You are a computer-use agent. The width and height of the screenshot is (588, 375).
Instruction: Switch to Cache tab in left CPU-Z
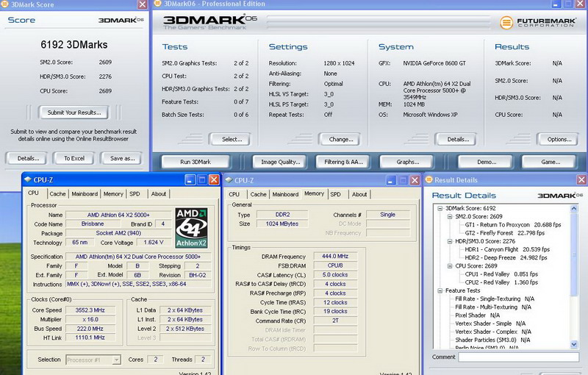[x=57, y=194]
